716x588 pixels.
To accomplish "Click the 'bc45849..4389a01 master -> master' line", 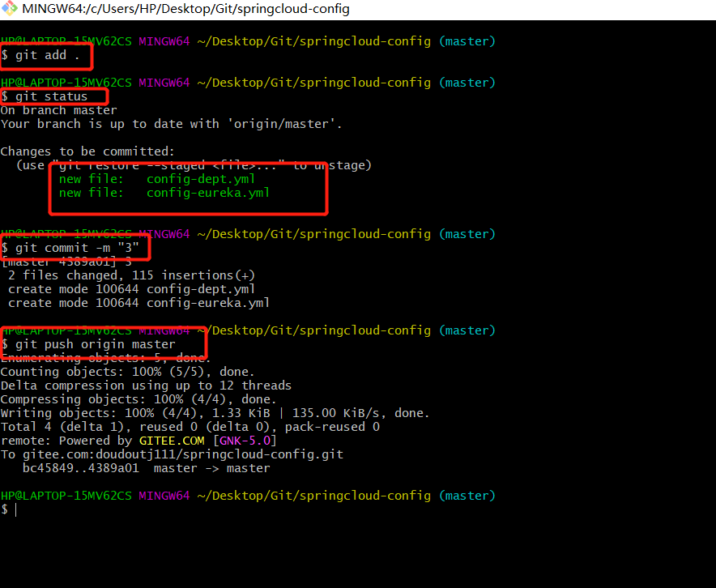I will pyautogui.click(x=146, y=468).
